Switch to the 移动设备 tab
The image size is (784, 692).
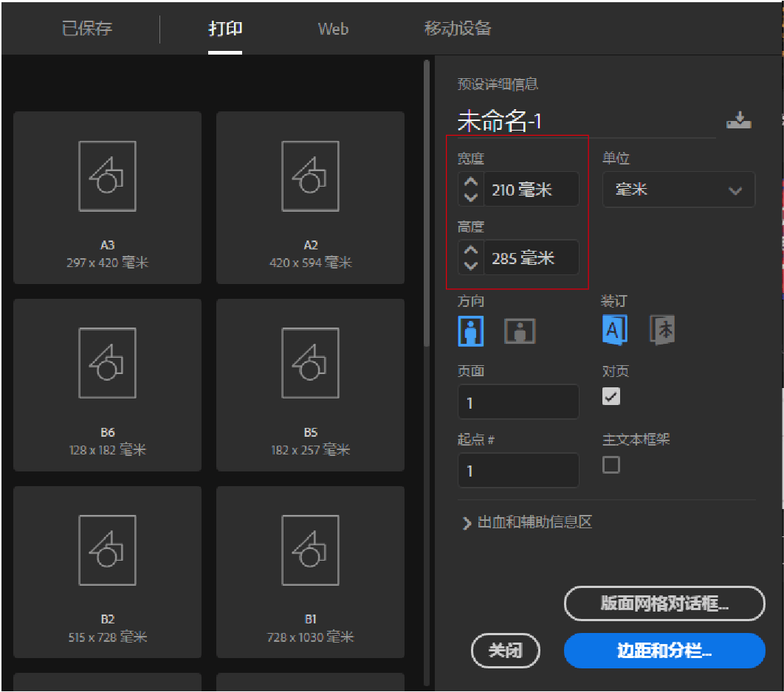pos(458,29)
